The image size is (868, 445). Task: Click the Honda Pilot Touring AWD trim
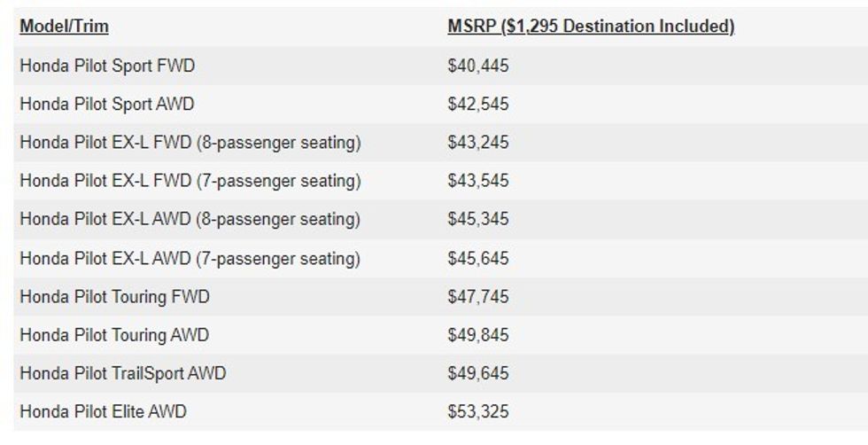tap(114, 335)
